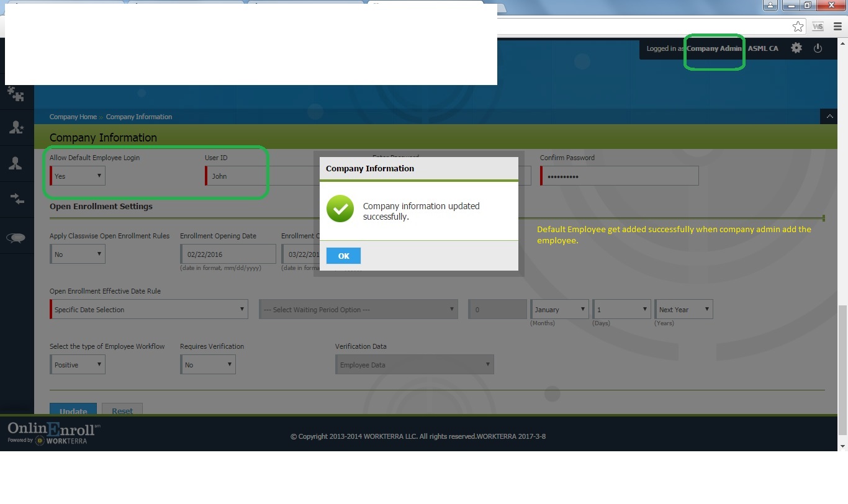The width and height of the screenshot is (848, 504).
Task: Open the user-with-star sidebar icon
Action: [x=16, y=127]
